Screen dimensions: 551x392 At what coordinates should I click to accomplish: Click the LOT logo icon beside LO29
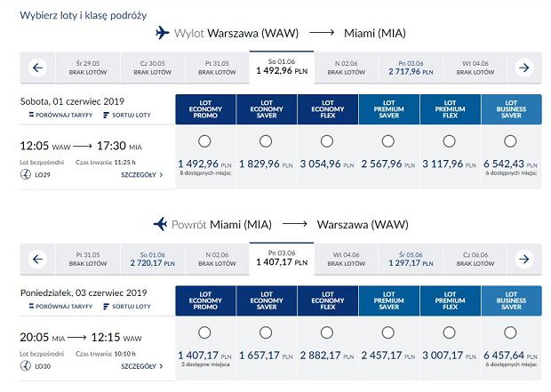tap(26, 174)
